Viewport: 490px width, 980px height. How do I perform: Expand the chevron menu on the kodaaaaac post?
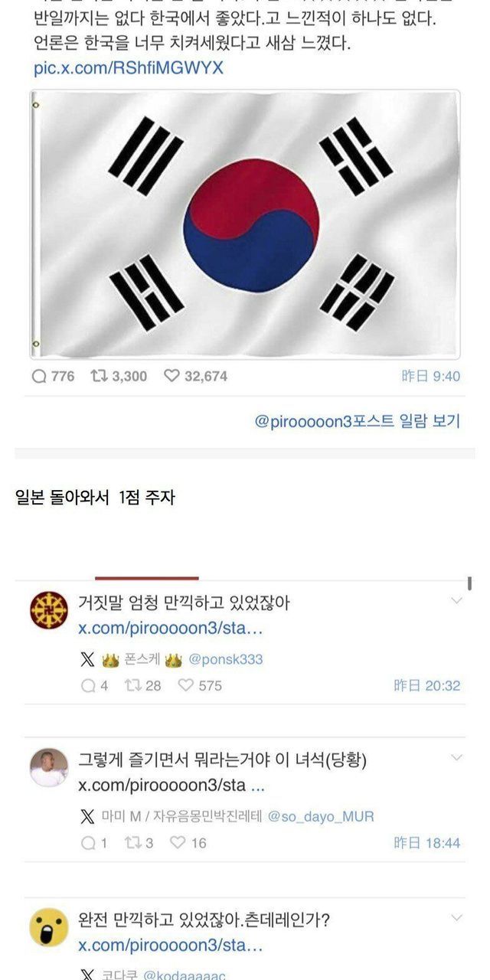click(x=457, y=917)
